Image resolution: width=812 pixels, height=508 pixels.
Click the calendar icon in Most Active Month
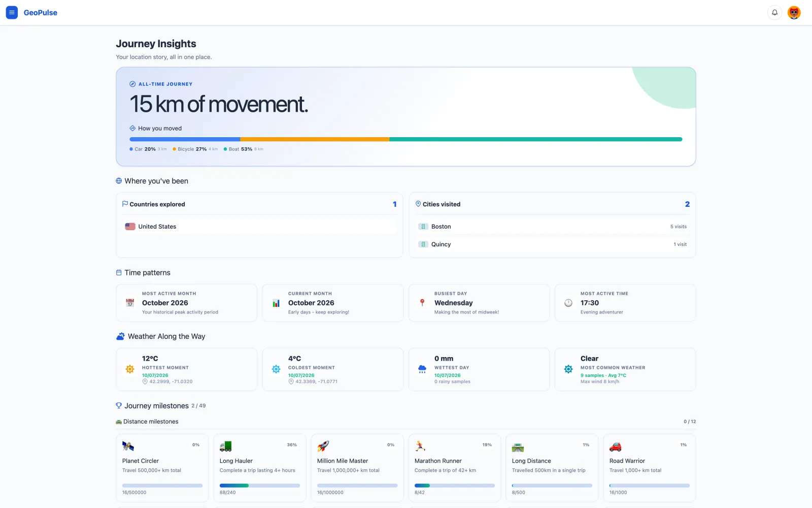(130, 303)
